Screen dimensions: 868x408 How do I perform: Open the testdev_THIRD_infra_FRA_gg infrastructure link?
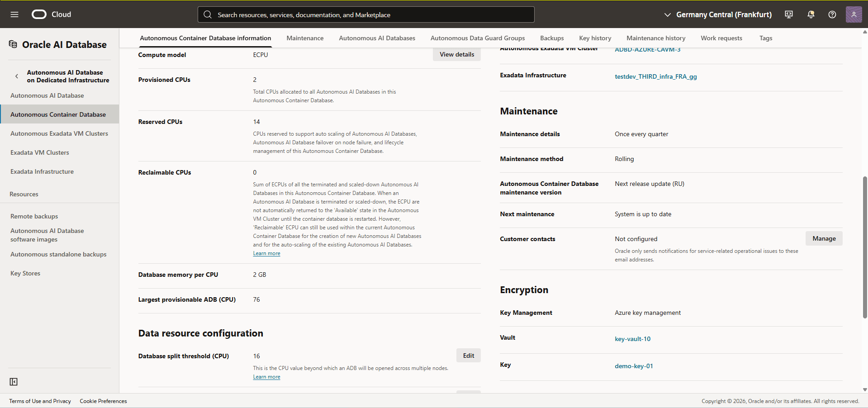coord(655,76)
